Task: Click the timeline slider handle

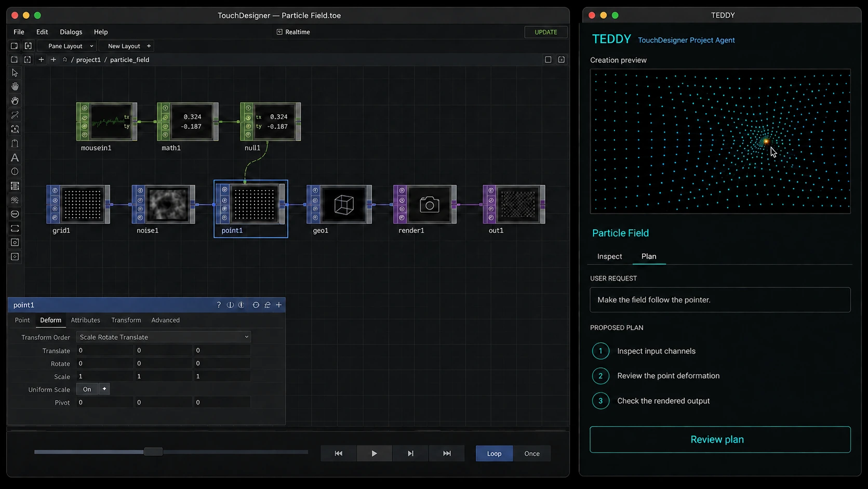Action: pyautogui.click(x=153, y=452)
